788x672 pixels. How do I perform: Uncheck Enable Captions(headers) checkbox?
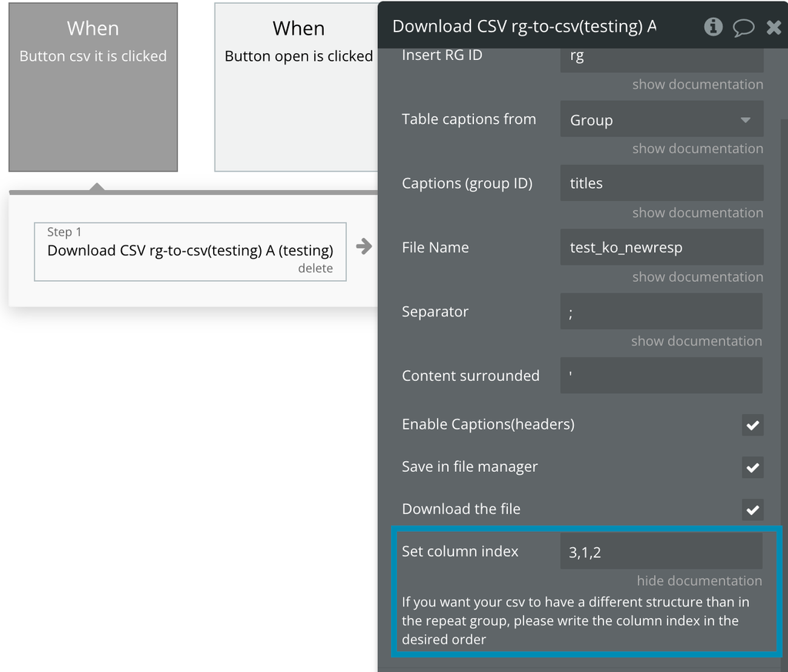click(x=753, y=425)
